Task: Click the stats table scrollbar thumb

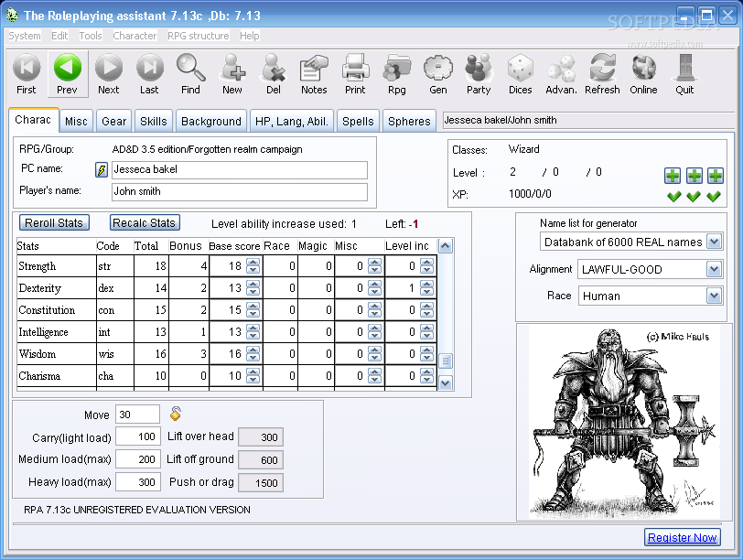Action: [x=445, y=361]
